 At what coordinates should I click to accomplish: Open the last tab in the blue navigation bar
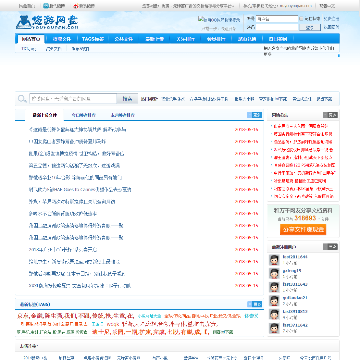[x=278, y=39]
